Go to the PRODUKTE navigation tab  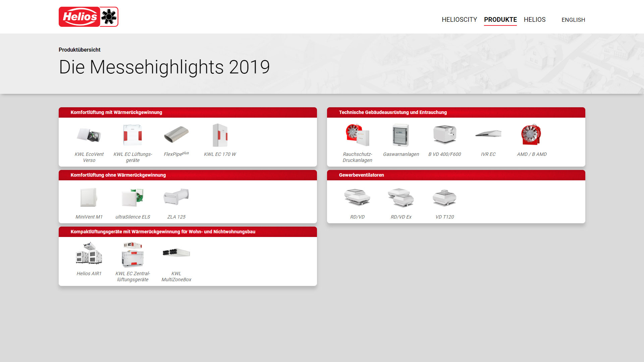[x=500, y=20]
